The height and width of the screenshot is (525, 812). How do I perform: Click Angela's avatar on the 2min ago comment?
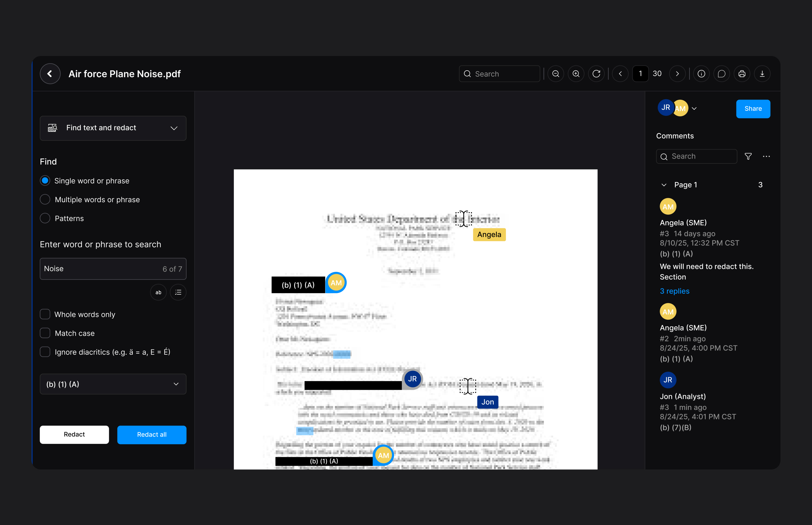pos(668,312)
